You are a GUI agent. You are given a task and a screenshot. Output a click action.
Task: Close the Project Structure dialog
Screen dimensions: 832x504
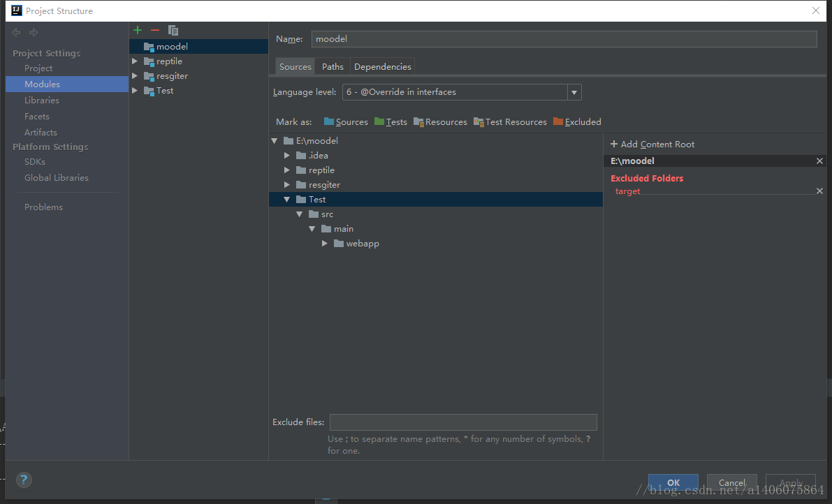[815, 10]
